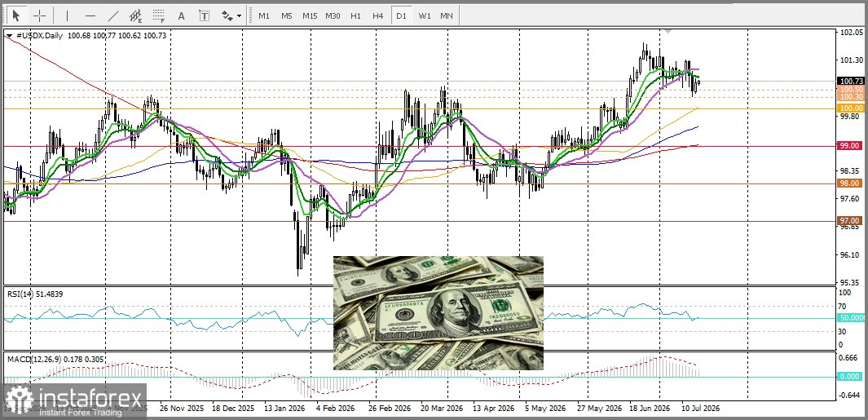Click the 26 Nov 2025 date label

[x=182, y=409]
